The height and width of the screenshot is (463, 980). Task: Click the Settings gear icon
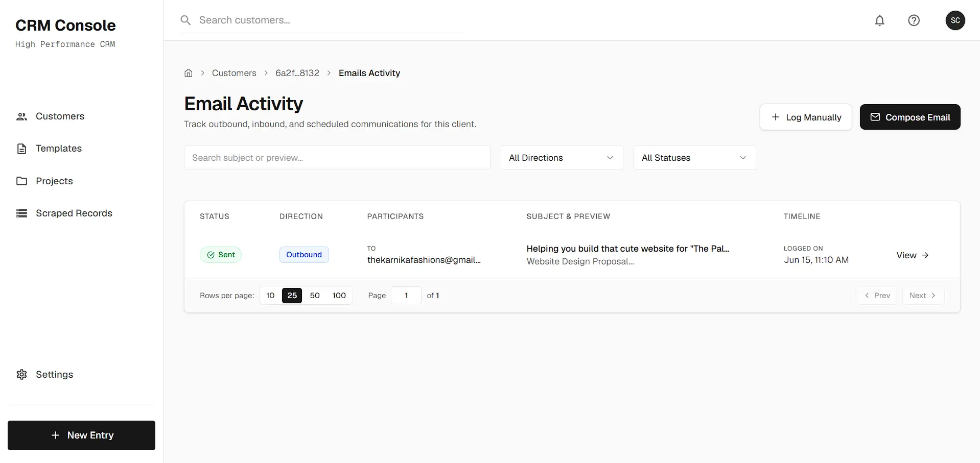[21, 375]
